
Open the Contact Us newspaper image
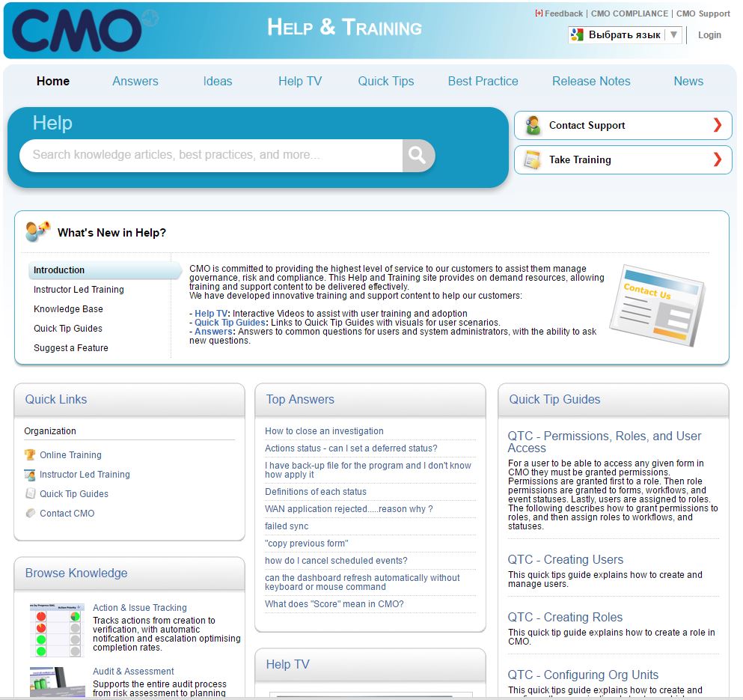pyautogui.click(x=657, y=305)
